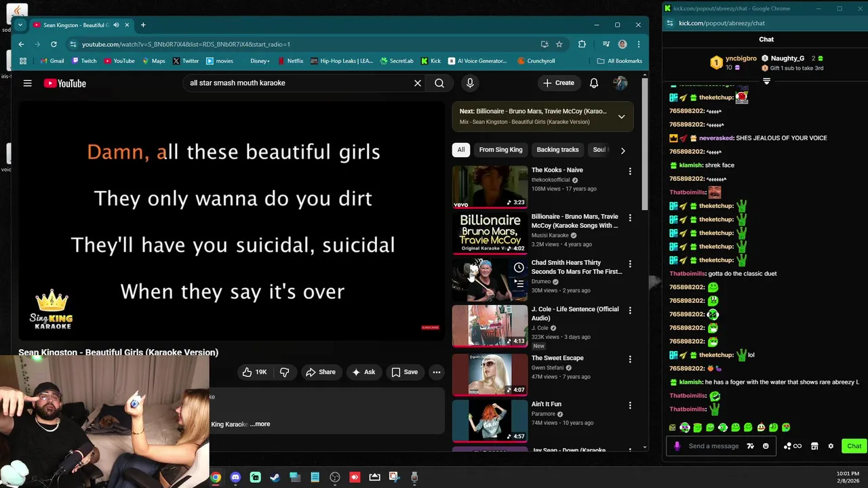Open options for The Sweet Escape
The width and height of the screenshot is (868, 488).
[630, 359]
